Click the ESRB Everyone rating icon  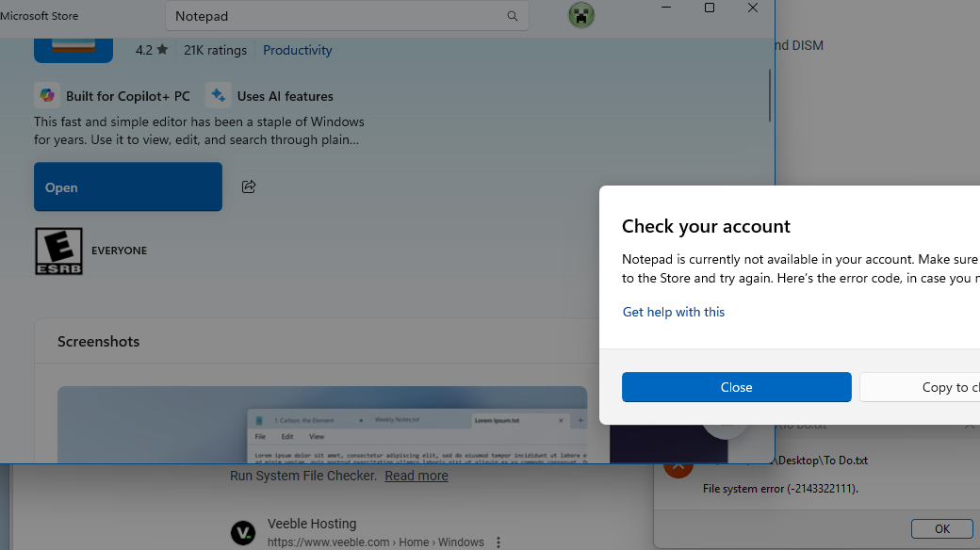click(58, 251)
